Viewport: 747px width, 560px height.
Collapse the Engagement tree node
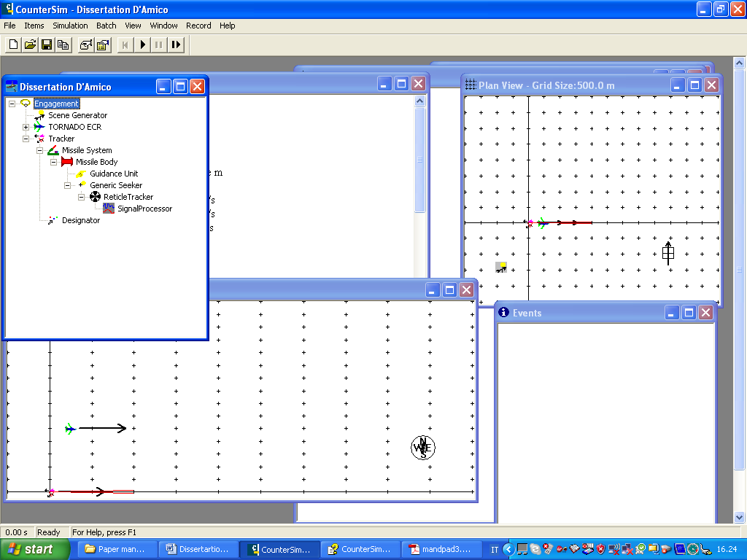(x=12, y=104)
